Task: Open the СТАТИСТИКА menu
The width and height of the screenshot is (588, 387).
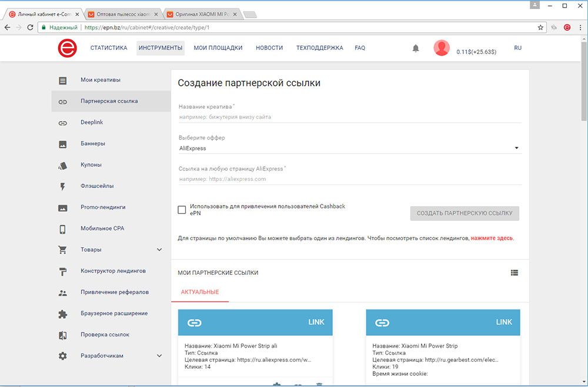Action: (109, 48)
